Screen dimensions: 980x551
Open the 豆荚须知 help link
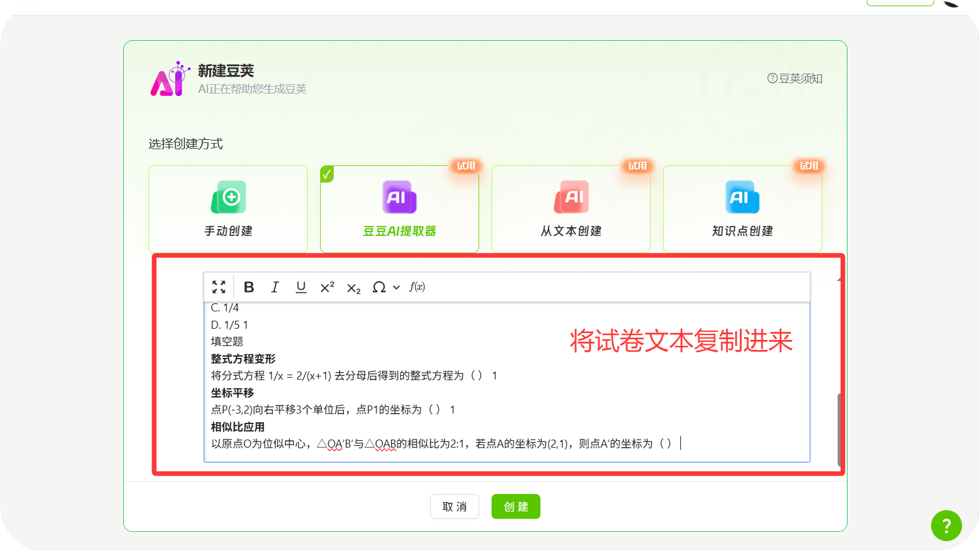click(x=795, y=79)
